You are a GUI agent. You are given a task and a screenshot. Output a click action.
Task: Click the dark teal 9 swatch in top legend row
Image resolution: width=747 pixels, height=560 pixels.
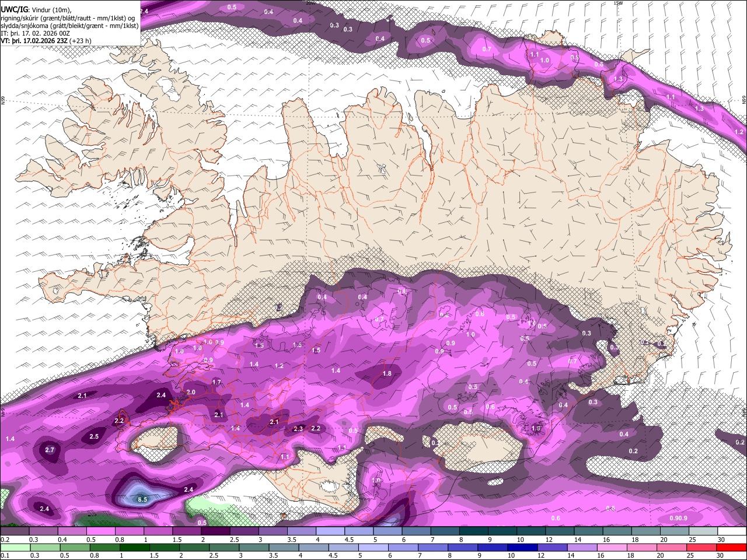point(502,531)
